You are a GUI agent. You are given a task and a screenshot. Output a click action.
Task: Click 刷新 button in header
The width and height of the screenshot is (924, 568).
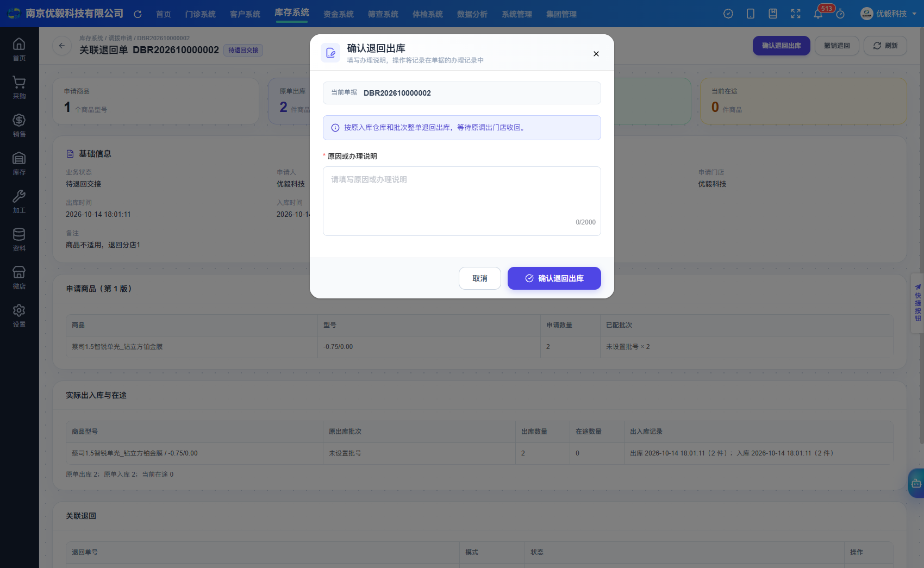885,46
